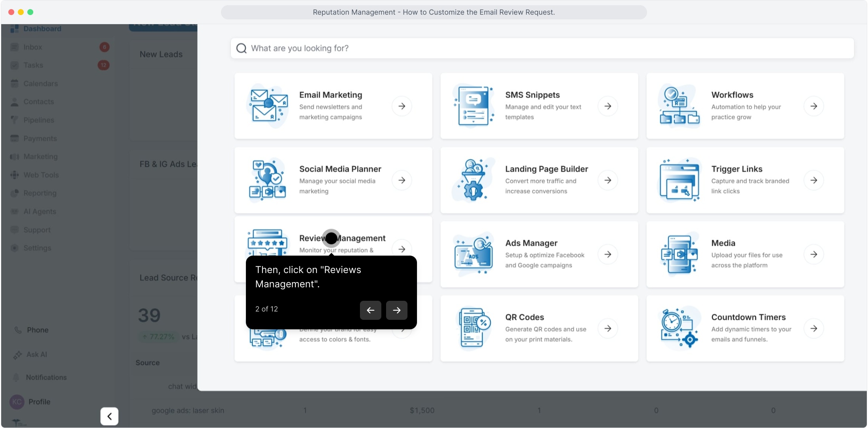This screenshot has height=428, width=868.
Task: Click the Reviews Management title
Action: coord(342,238)
